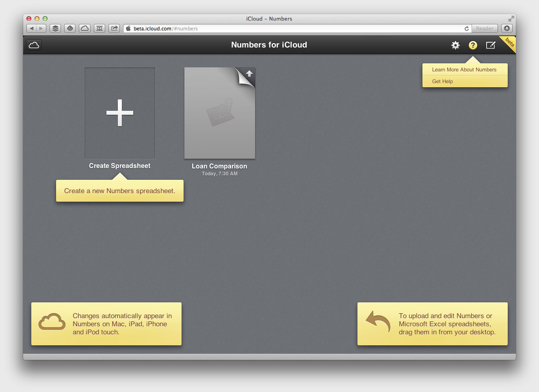Click the green zoom window button
This screenshot has height=392, width=539.
[x=45, y=19]
